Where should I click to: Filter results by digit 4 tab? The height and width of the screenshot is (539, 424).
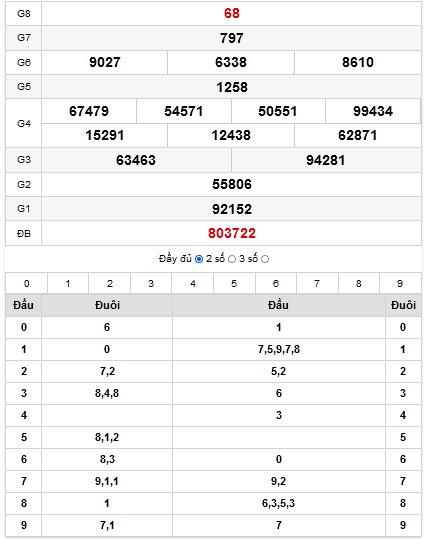(193, 284)
